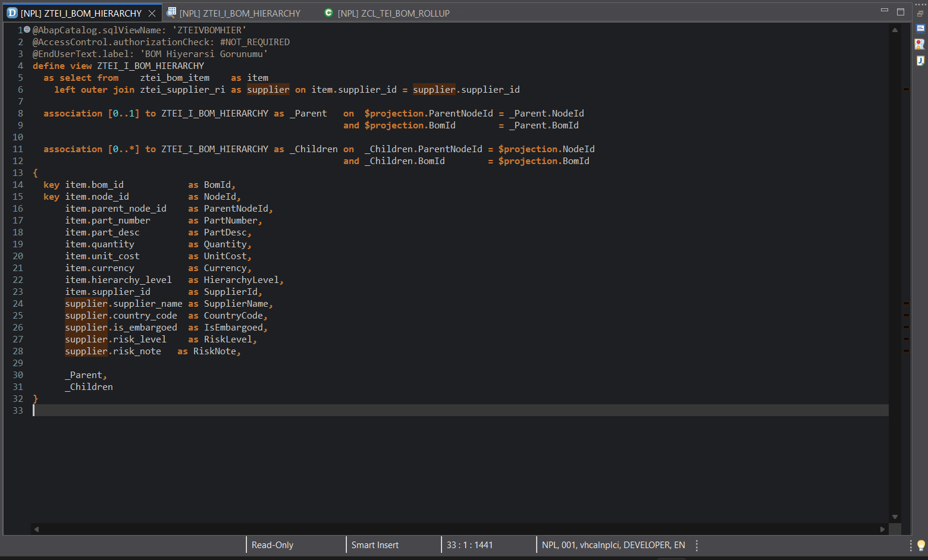Click the NPL, 001 system connection status
This screenshot has width=928, height=560.
[613, 545]
